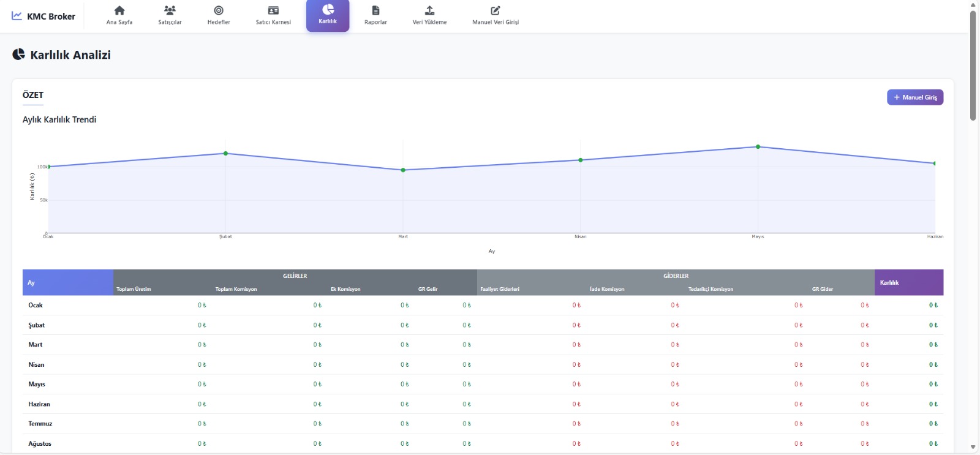Open the Manuel Veri Girişi edit icon
The height and width of the screenshot is (455, 980).
click(x=496, y=10)
